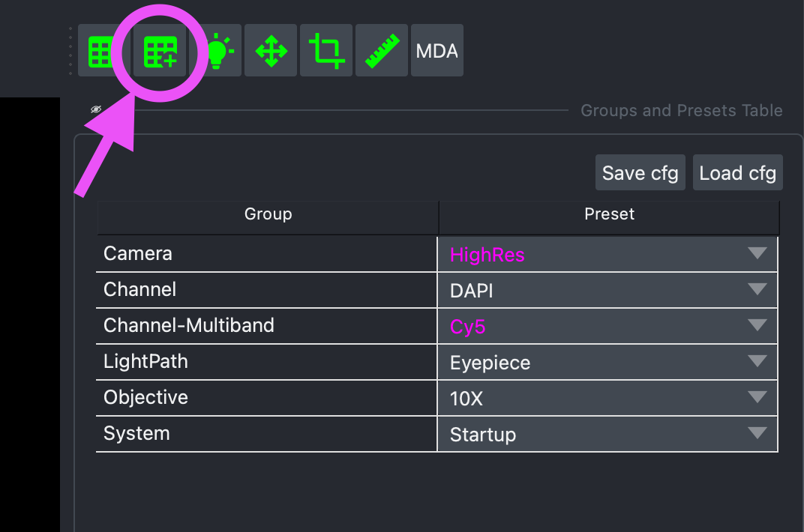Screen dimensions: 804x532
Task: Open the Groups and Presets table icon
Action: [160, 51]
